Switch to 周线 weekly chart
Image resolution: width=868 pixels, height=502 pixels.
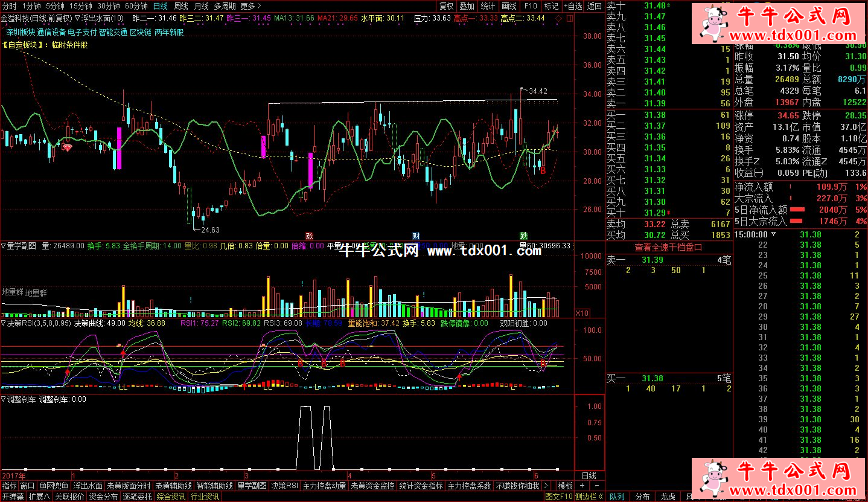[x=180, y=5]
